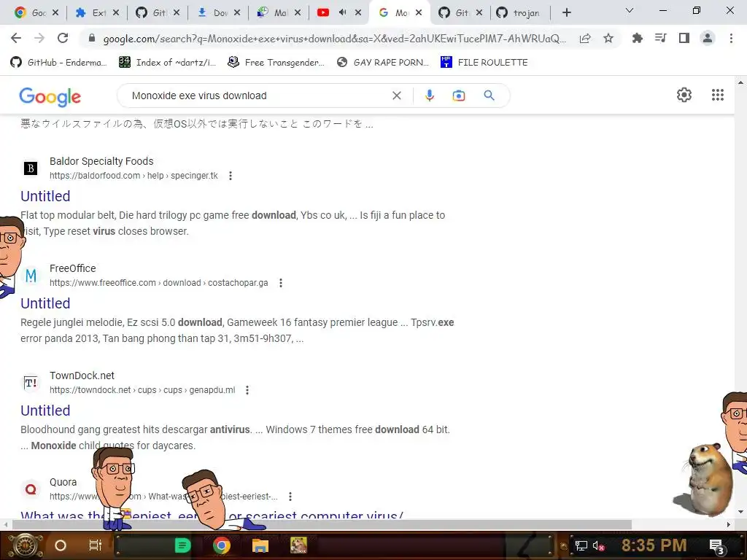Toggle the muted volume tray icon
The height and width of the screenshot is (560, 747).
[x=598, y=546]
